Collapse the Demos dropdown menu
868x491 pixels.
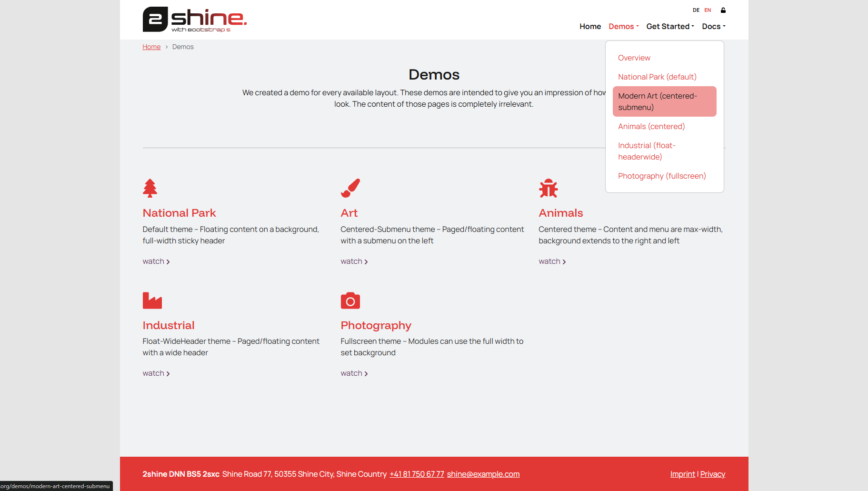point(623,27)
